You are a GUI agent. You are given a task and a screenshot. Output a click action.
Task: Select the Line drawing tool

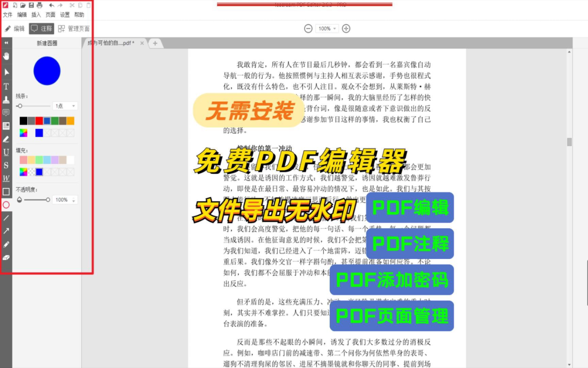[6, 218]
